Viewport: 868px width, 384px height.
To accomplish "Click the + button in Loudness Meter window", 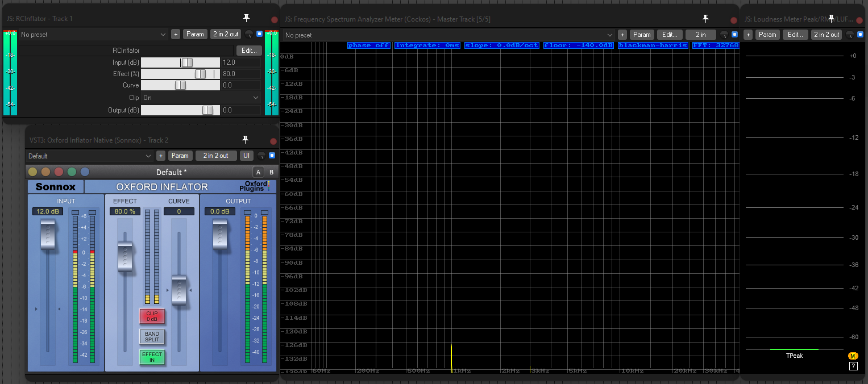I will tap(748, 35).
